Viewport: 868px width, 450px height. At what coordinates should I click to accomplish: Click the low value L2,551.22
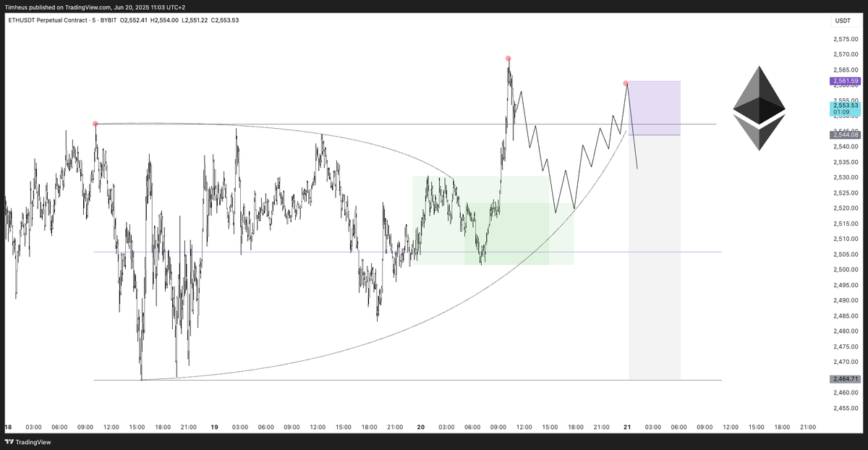pos(195,20)
